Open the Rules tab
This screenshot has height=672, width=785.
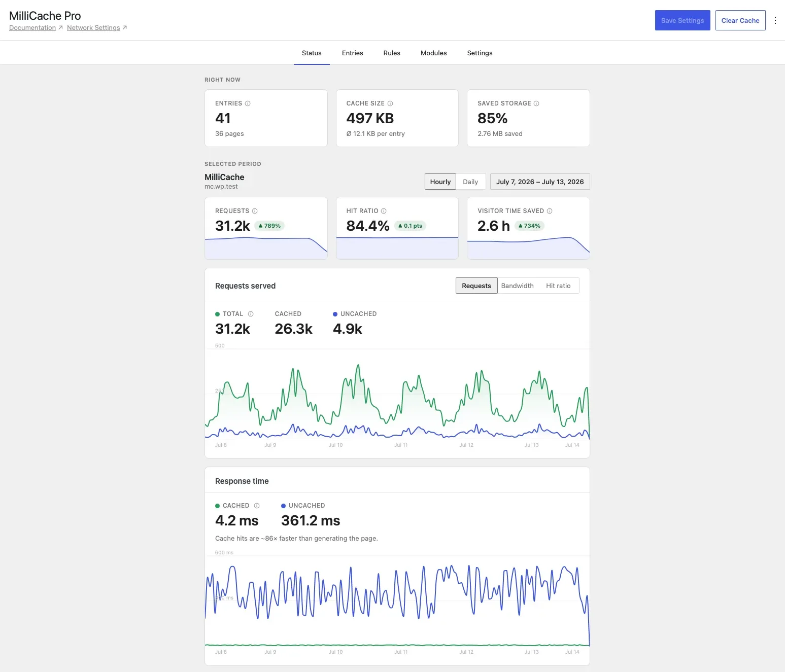(x=392, y=53)
